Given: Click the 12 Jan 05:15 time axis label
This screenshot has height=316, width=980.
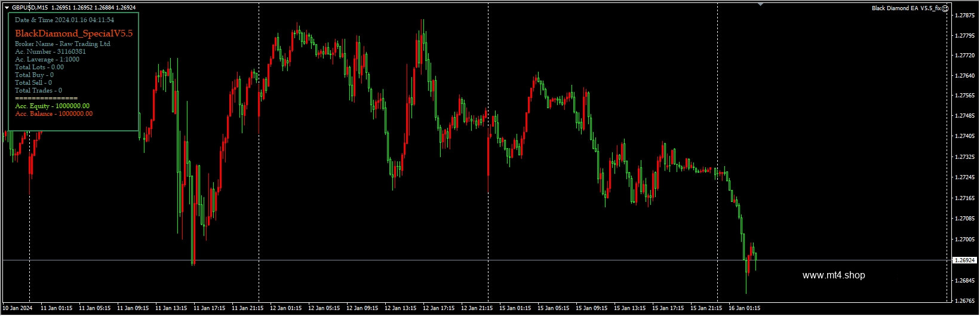Looking at the screenshot, I should [x=324, y=309].
